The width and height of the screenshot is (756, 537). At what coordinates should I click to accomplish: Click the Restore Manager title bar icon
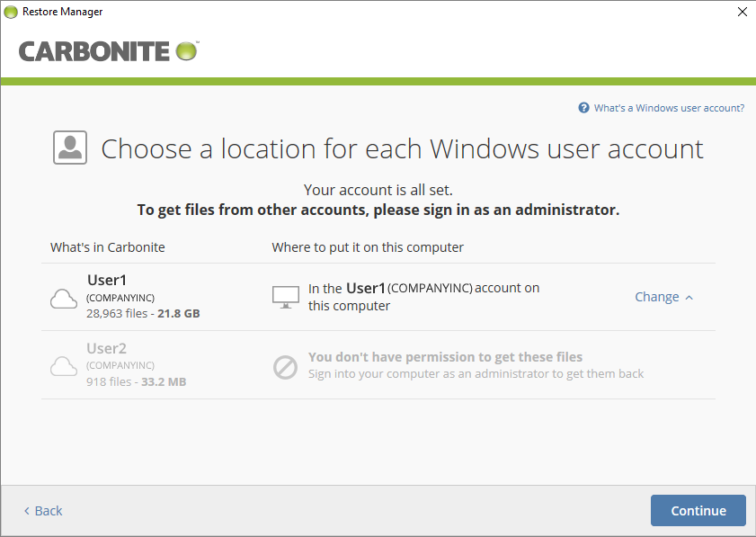tap(11, 12)
